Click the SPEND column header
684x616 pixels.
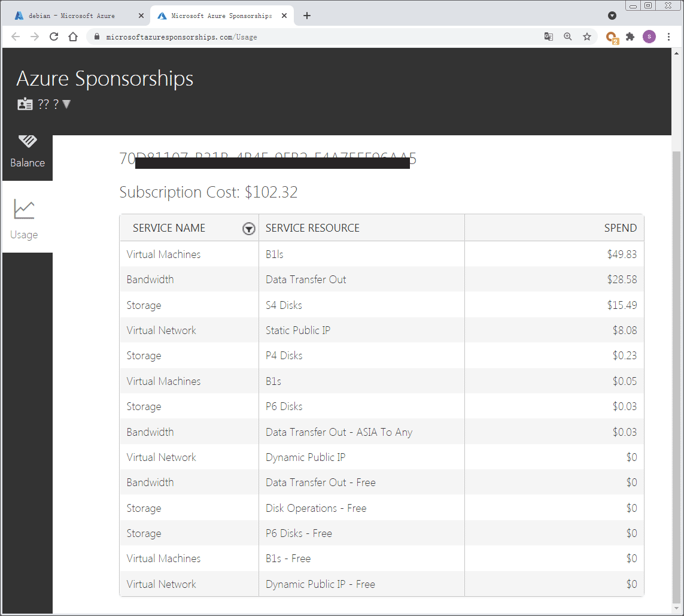[620, 228]
